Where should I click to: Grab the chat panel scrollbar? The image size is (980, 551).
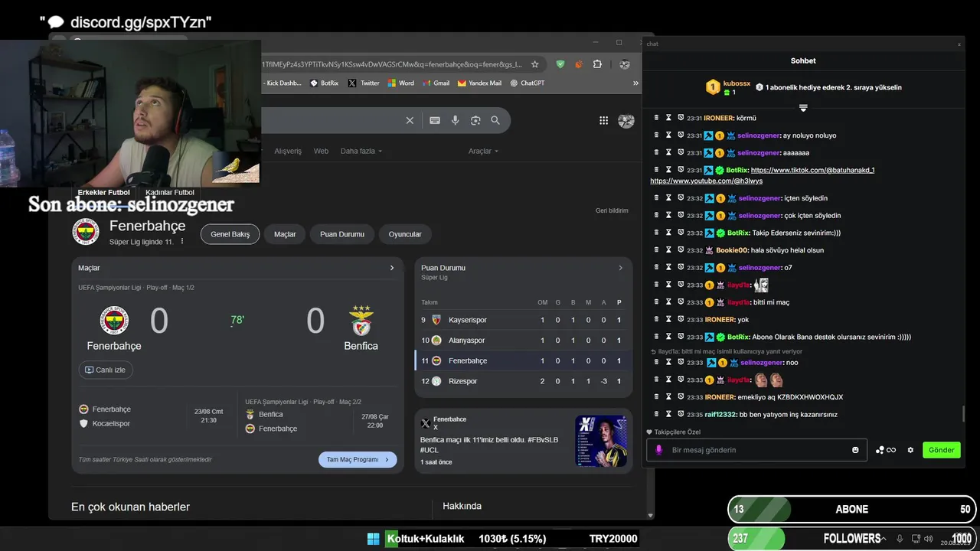(962, 414)
